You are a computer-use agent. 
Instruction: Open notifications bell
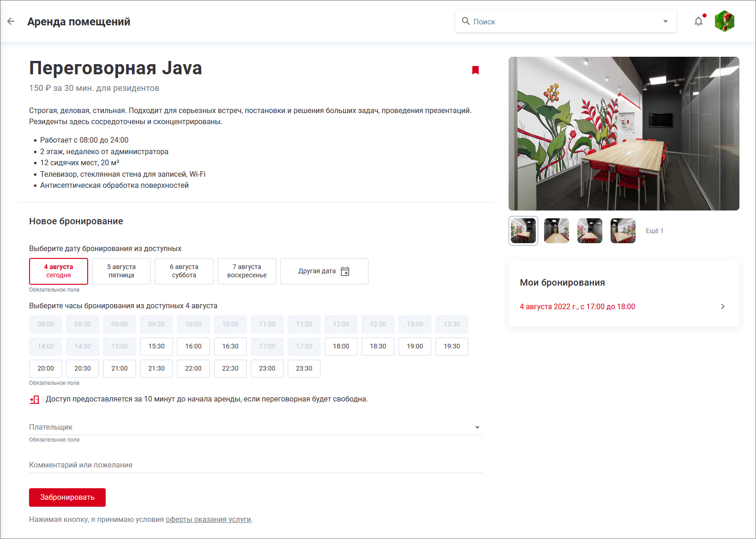coord(698,21)
